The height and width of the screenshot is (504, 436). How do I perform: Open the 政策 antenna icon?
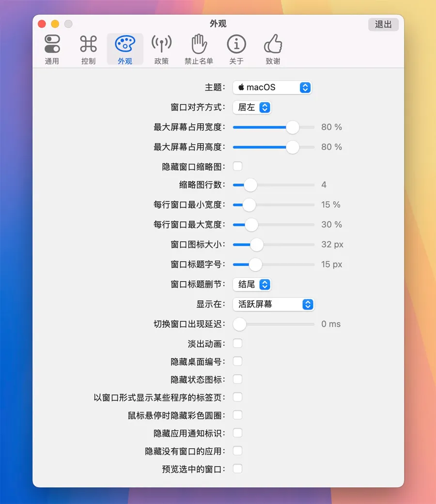tap(161, 44)
